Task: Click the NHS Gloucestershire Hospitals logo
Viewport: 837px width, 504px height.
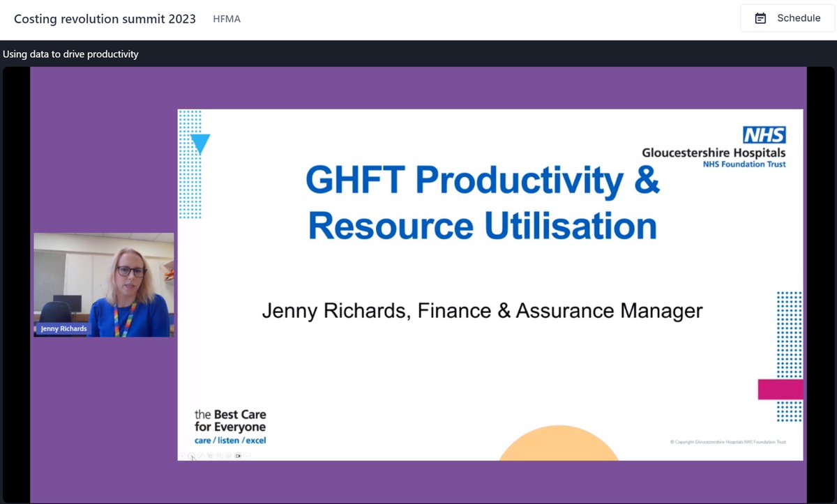Action: pos(714,147)
